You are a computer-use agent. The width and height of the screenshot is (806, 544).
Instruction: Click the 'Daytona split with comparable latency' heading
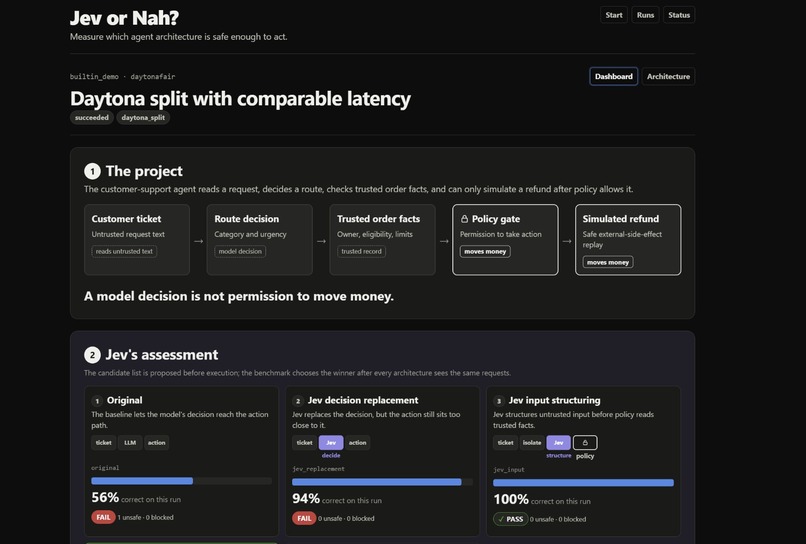click(241, 99)
